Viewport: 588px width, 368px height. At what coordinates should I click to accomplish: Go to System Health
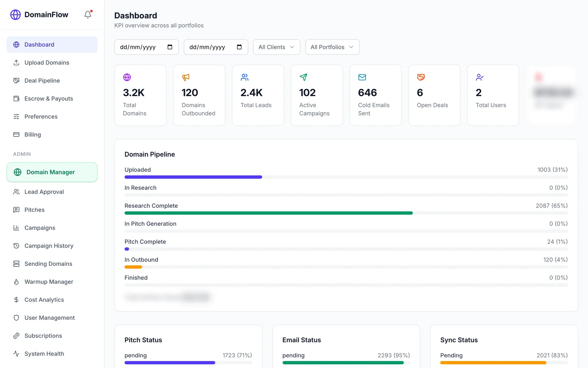[x=52, y=354]
